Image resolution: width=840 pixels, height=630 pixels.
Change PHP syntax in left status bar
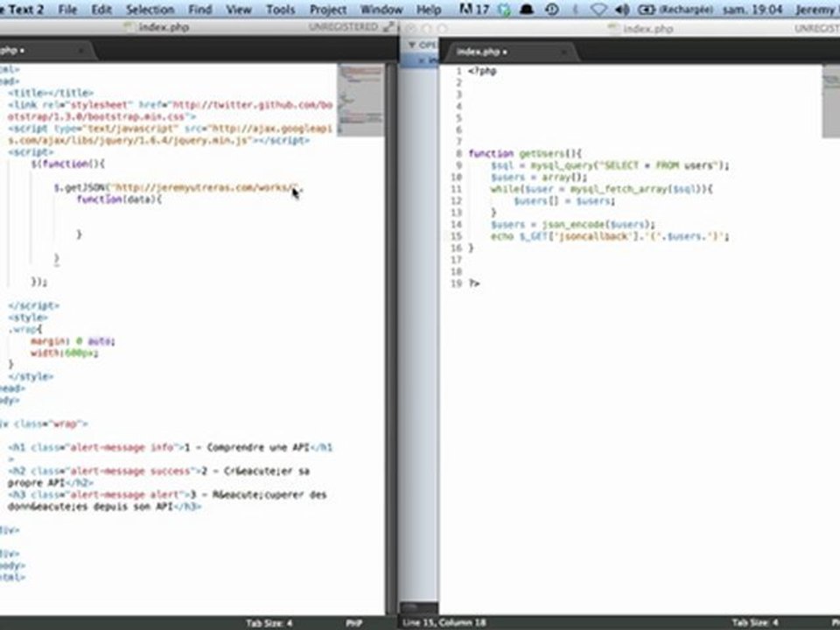354,623
